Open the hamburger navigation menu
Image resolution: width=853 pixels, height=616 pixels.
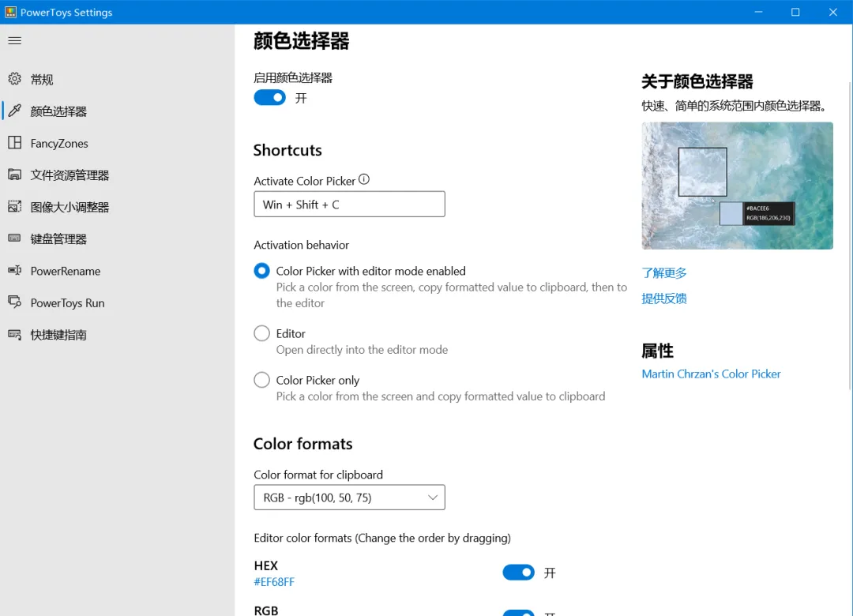click(15, 41)
